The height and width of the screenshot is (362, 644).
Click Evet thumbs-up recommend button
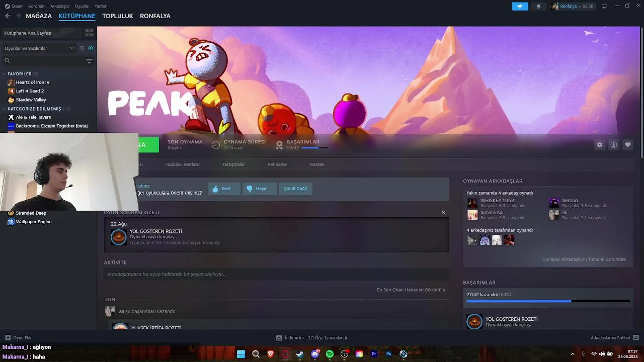(224, 189)
